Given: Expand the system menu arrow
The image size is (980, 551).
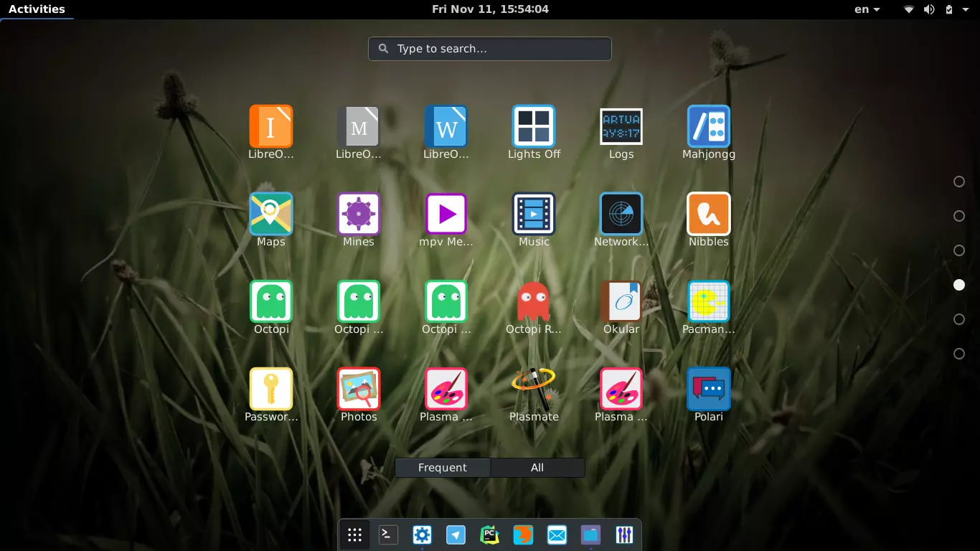Looking at the screenshot, I should pyautogui.click(x=966, y=9).
